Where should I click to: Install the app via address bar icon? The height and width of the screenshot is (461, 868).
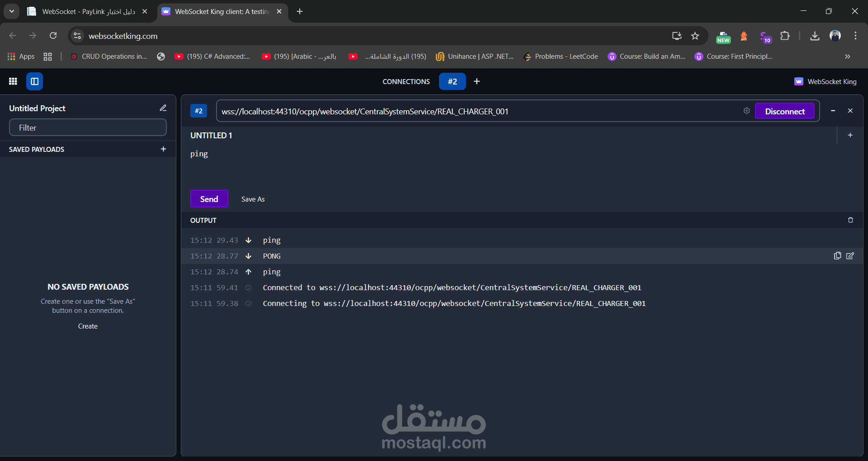677,36
